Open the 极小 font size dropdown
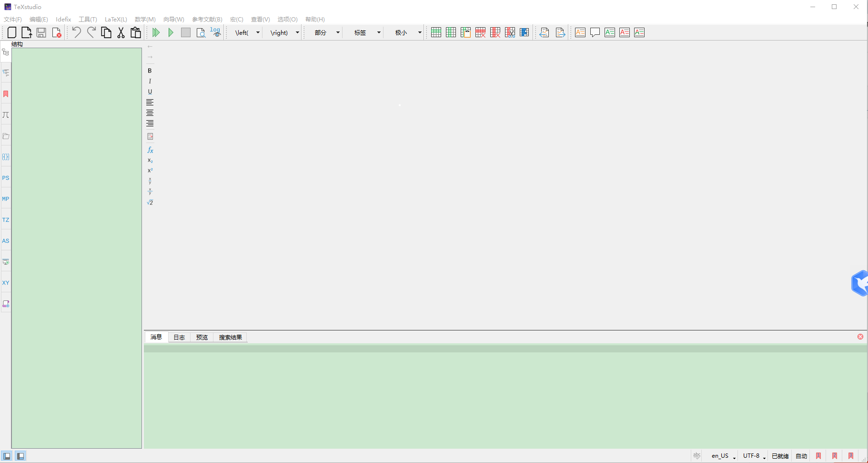Viewport: 868px width, 463px height. click(x=420, y=32)
